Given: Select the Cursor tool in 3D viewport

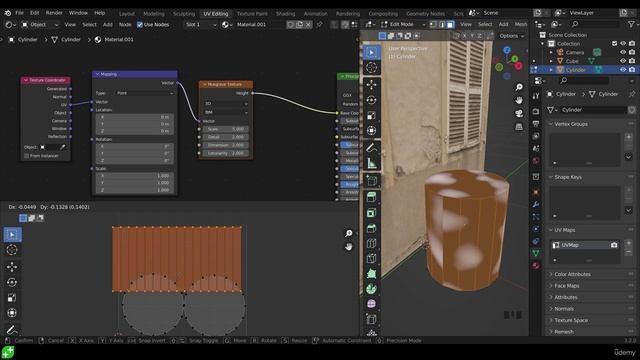Looking at the screenshot, I should [x=371, y=67].
